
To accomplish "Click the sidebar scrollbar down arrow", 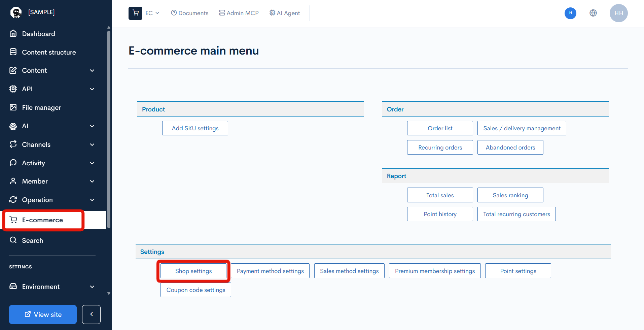I will click(109, 293).
